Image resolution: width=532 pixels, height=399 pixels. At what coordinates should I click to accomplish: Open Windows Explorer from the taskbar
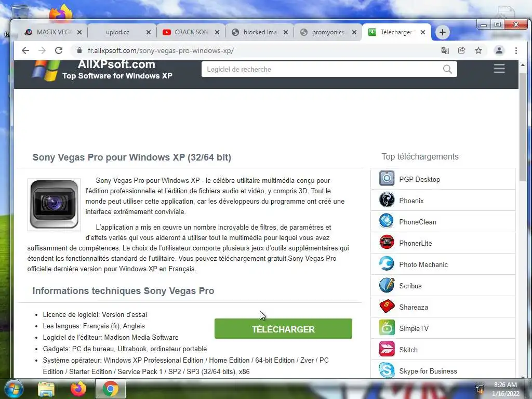tap(46, 389)
